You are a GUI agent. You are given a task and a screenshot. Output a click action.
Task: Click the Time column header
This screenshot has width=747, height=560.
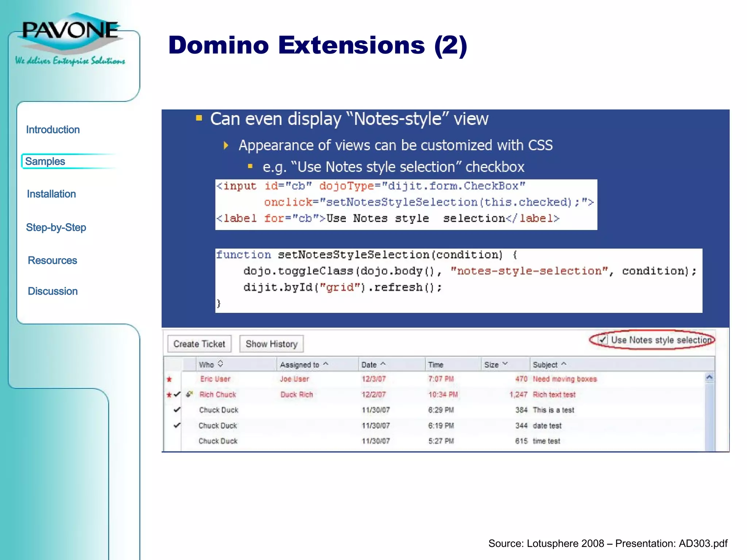click(x=453, y=365)
